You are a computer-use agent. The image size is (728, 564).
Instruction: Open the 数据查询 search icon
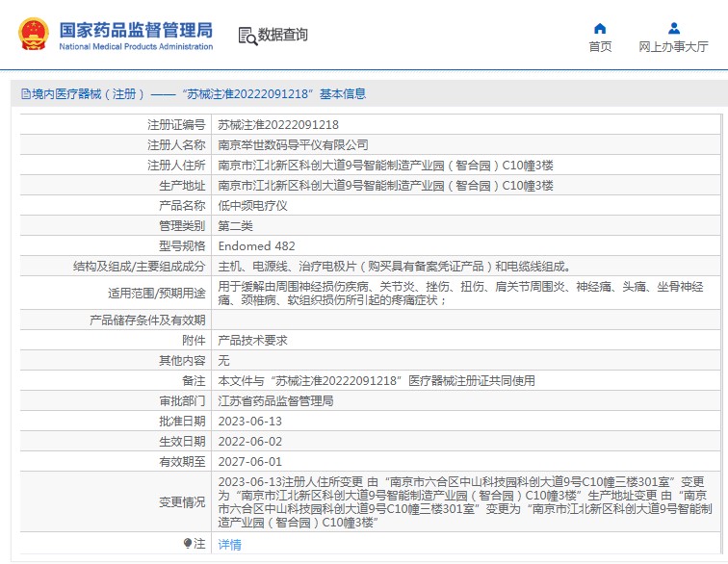[x=247, y=37]
